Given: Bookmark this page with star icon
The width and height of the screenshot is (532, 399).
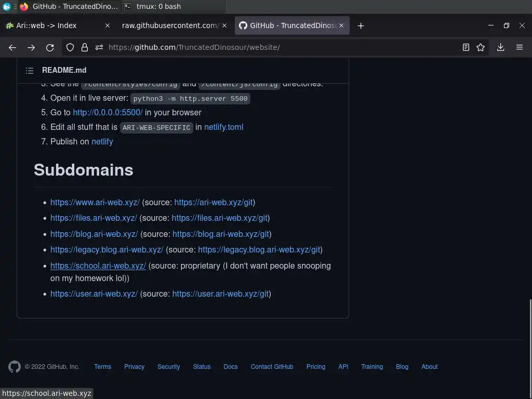Looking at the screenshot, I should (x=481, y=47).
